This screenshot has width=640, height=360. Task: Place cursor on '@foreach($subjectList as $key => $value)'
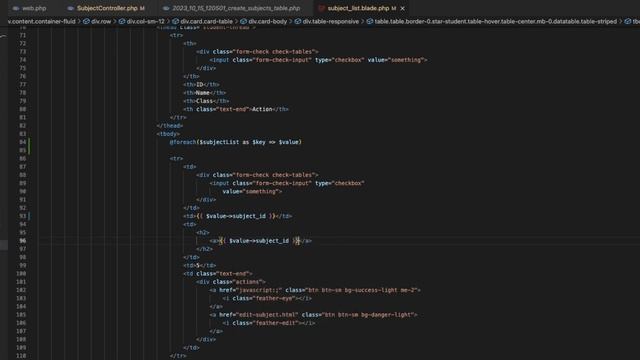(236, 142)
